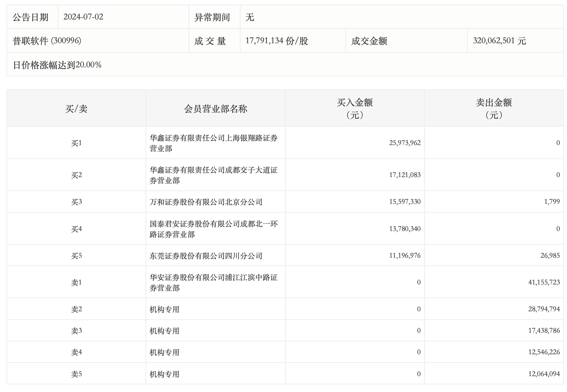Screen dimensions: 567x392
Task: Click the 会员营业部名称 column header
Action: pos(215,109)
